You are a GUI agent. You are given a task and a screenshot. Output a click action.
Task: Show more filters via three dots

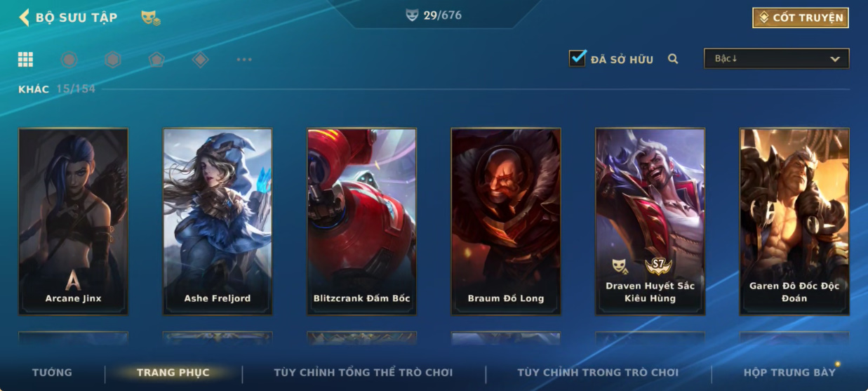click(x=244, y=60)
